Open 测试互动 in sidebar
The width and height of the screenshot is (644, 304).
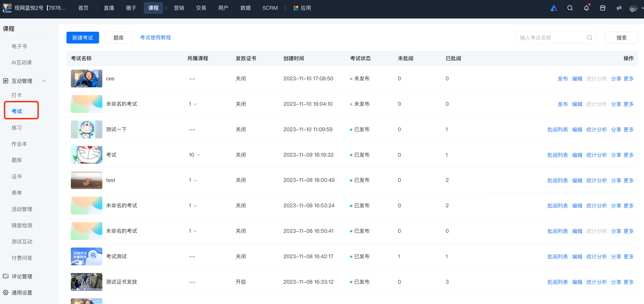22,242
